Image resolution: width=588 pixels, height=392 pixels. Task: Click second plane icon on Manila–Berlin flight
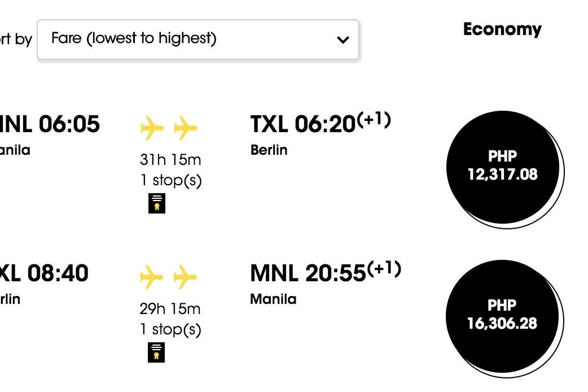point(186,128)
